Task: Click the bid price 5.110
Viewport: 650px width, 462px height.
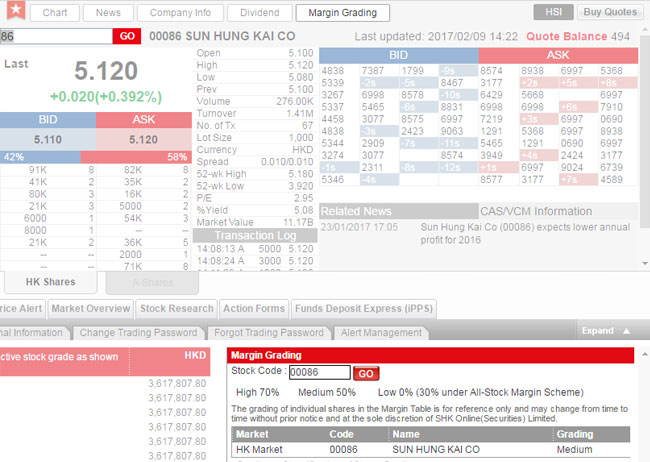Action: [x=48, y=139]
